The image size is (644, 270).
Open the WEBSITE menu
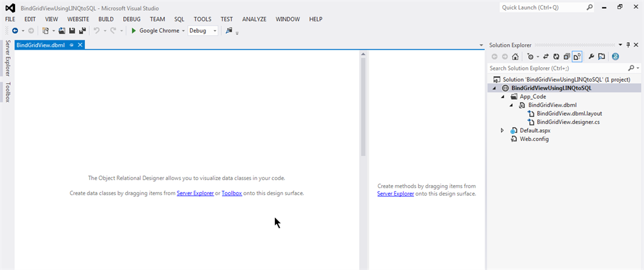(x=78, y=19)
